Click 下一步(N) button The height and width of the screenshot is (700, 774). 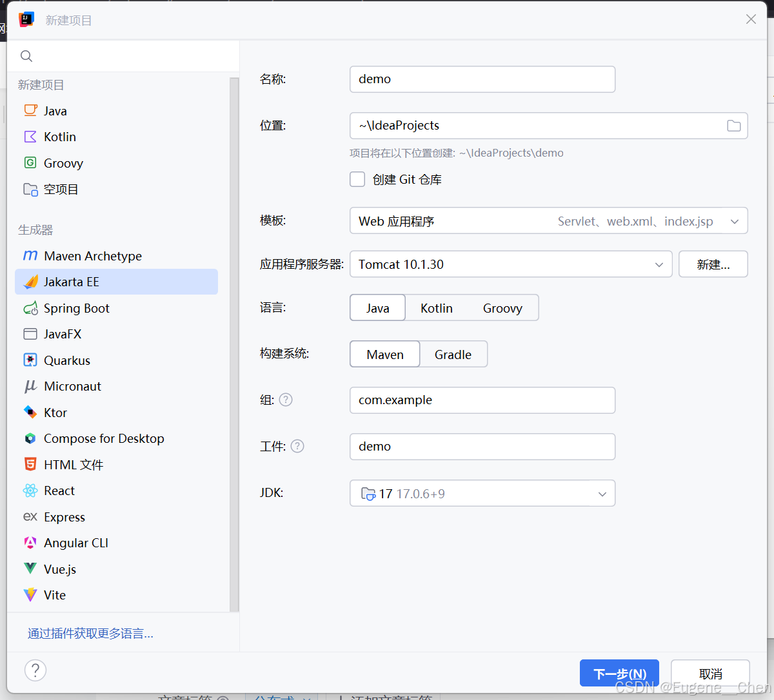619,674
